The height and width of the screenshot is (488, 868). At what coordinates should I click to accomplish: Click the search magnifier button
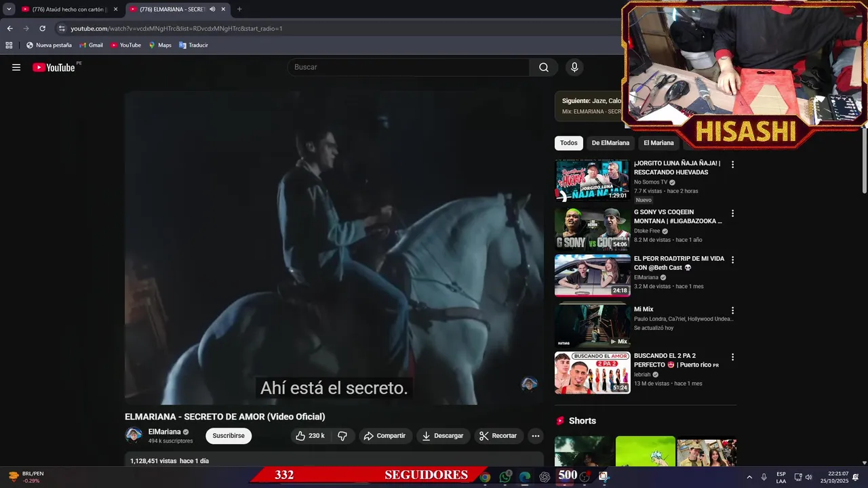544,67
